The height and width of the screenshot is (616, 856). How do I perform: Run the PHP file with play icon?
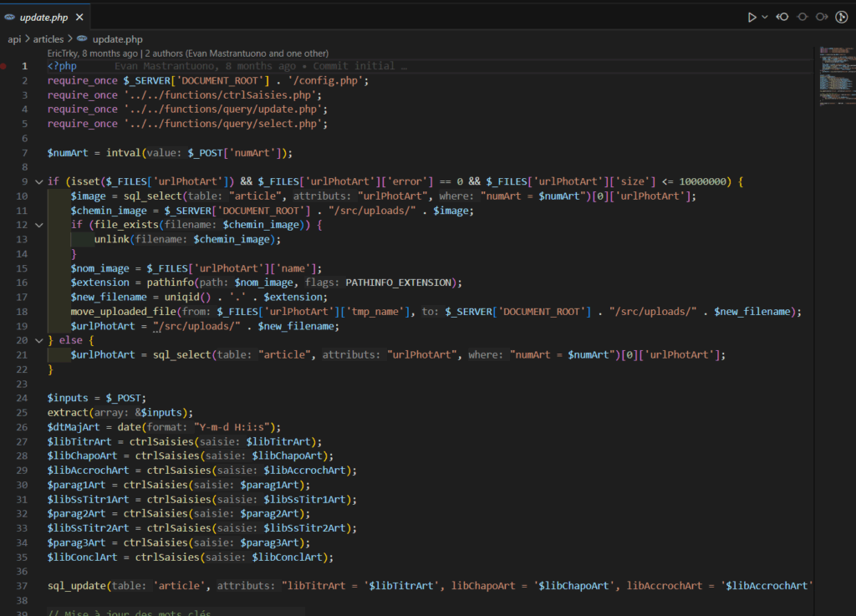point(752,17)
